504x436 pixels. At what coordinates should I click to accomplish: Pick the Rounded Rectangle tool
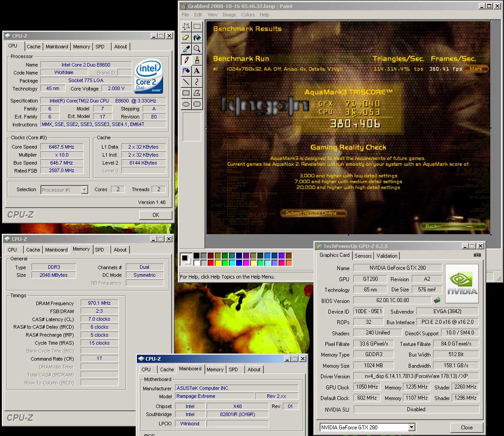tap(197, 104)
